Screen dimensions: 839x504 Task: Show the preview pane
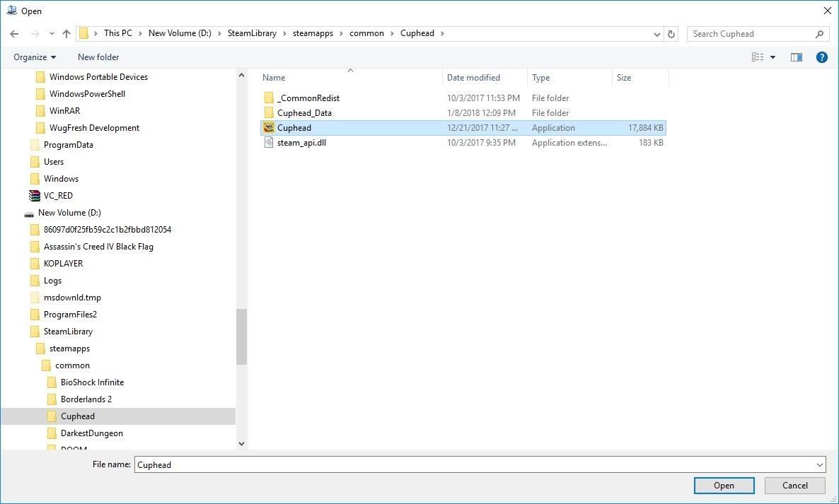[796, 57]
